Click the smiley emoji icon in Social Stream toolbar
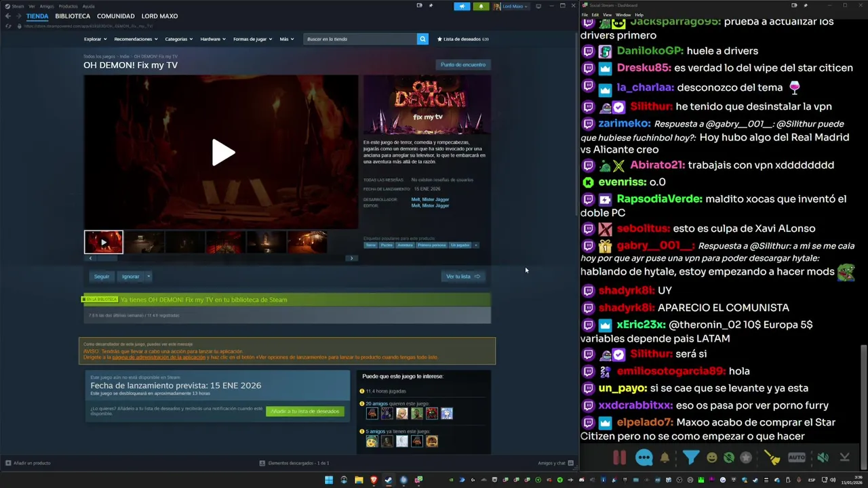The width and height of the screenshot is (868, 488). [x=711, y=457]
